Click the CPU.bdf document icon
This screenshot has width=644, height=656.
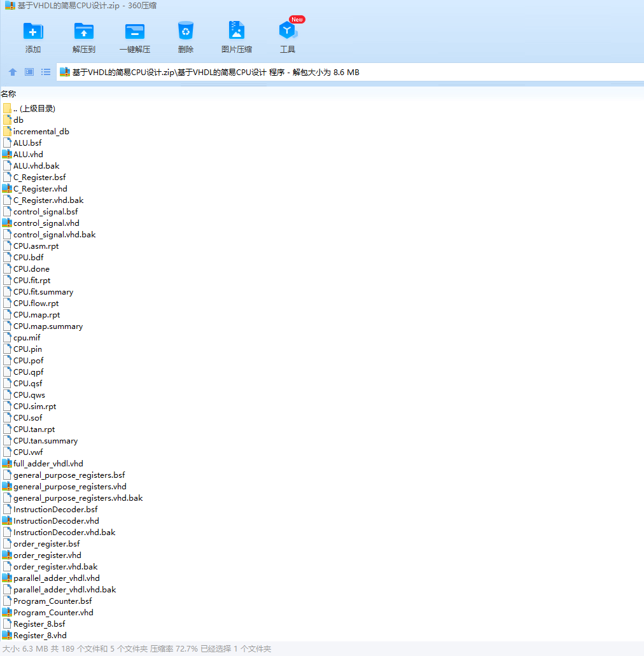(x=7, y=257)
